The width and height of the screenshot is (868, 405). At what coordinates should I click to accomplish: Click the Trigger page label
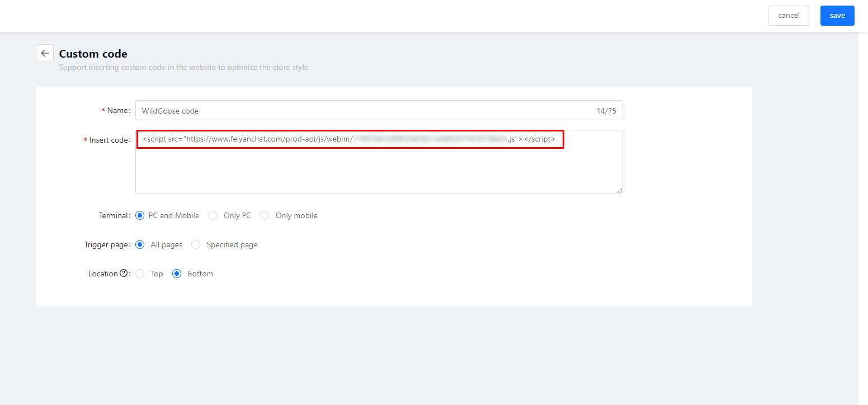pyautogui.click(x=107, y=244)
